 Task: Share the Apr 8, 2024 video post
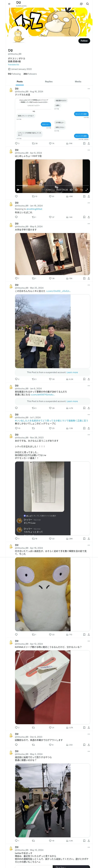click(x=89, y=196)
